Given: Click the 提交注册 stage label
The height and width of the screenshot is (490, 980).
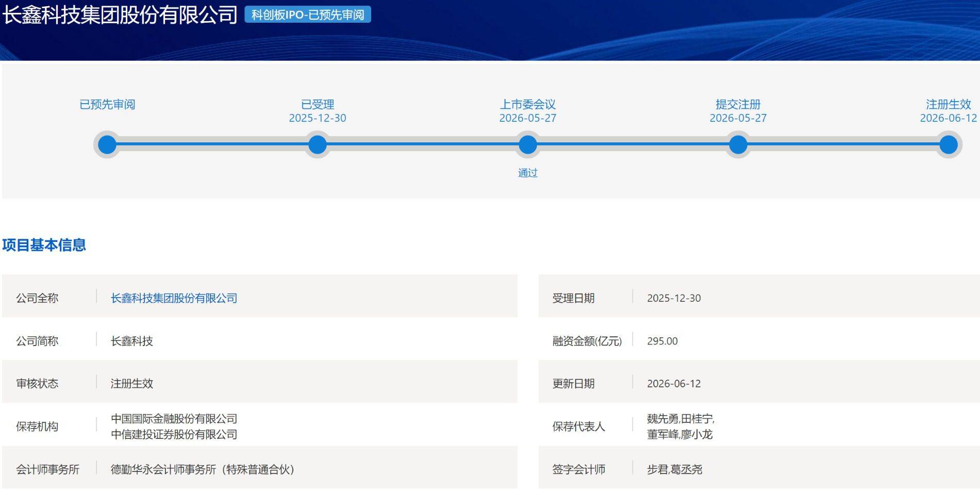Looking at the screenshot, I should point(738,104).
